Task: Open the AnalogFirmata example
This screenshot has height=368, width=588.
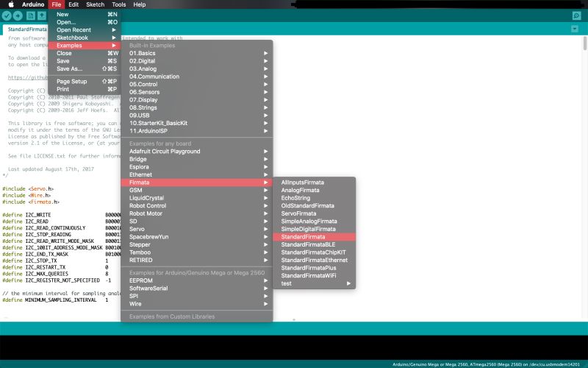Action: tap(315, 191)
